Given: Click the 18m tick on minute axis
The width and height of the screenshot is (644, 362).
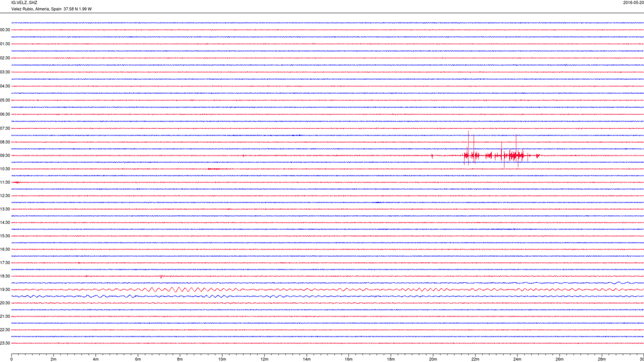Looking at the screenshot, I should [390, 359].
